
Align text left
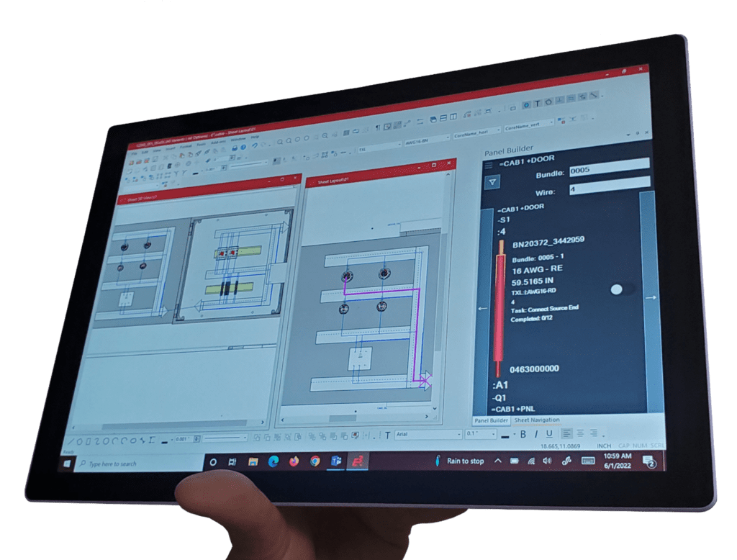coord(567,433)
